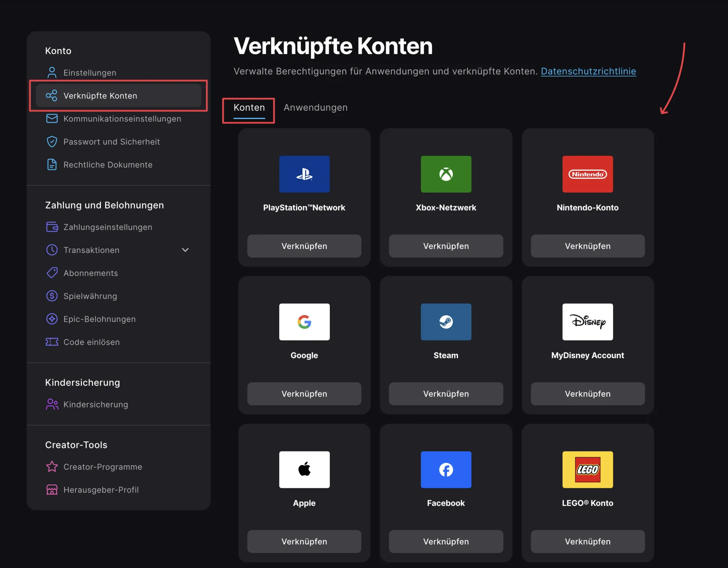
Task: Click the Kindersicherung people icon
Action: pos(52,404)
